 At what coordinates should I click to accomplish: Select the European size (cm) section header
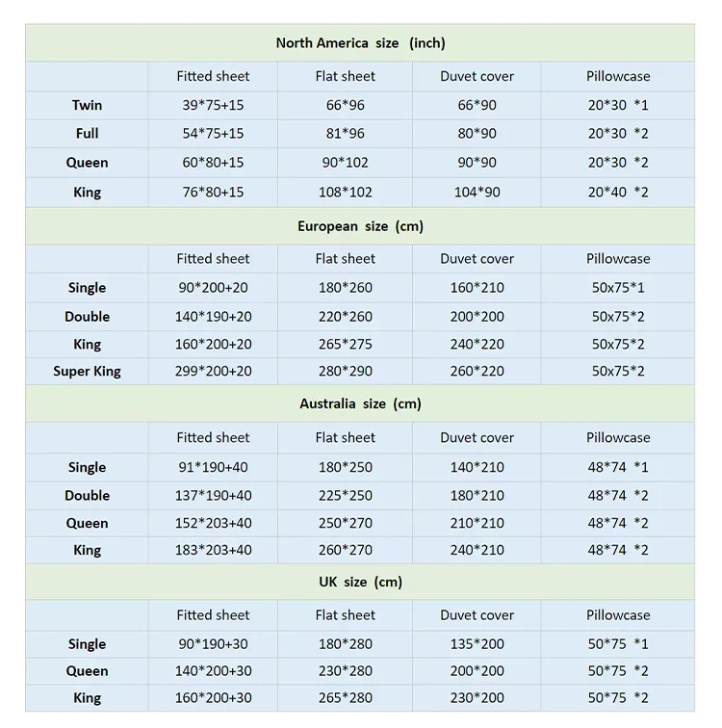pos(360,226)
